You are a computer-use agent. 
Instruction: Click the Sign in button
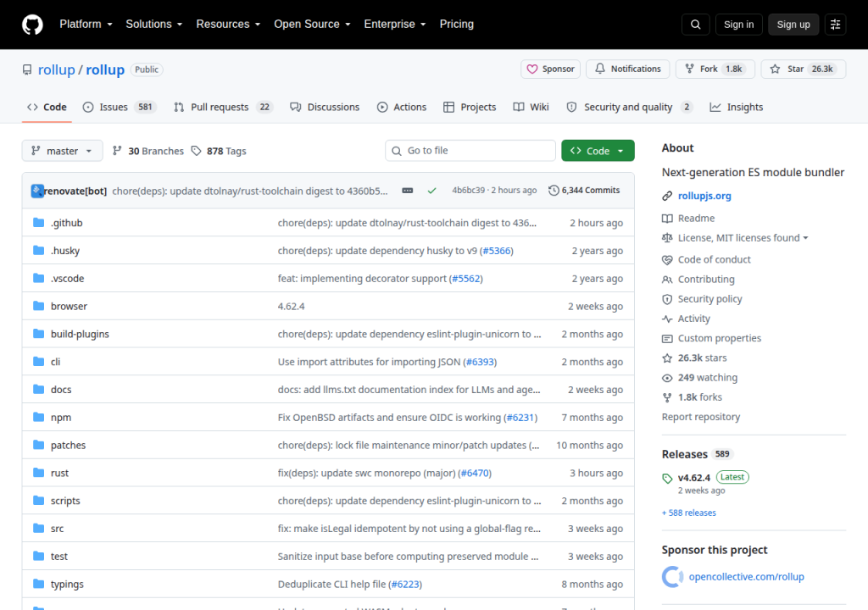pos(738,25)
